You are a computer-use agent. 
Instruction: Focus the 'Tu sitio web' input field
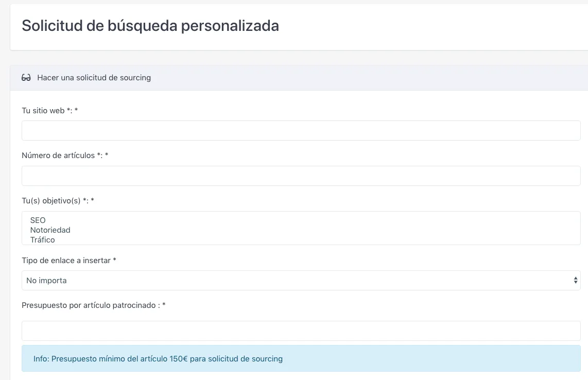coord(301,131)
